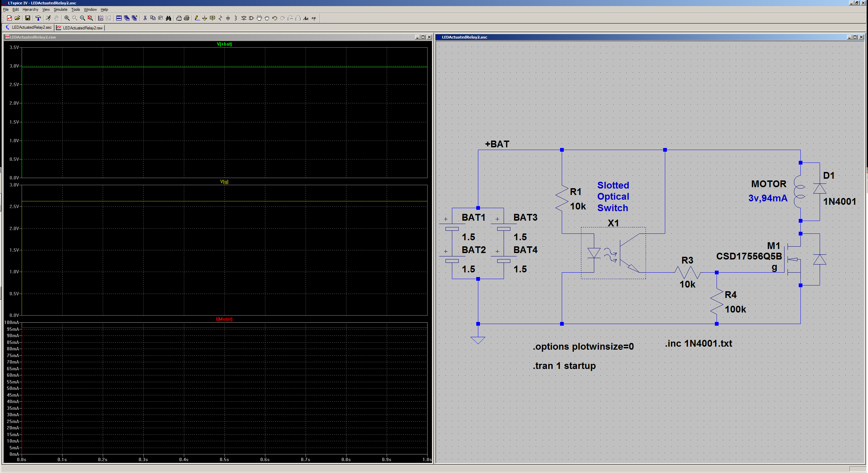The width and height of the screenshot is (868, 473).
Task: Select the Copy tool icon
Action: (x=153, y=18)
